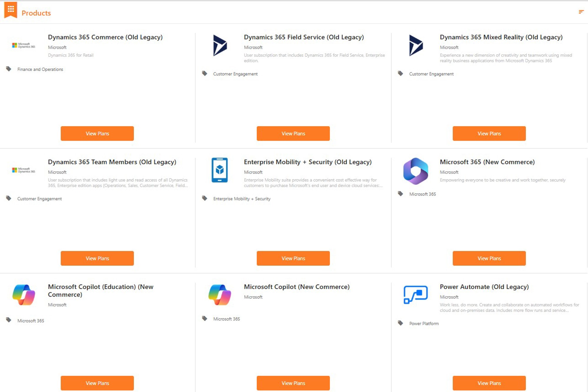588x392 pixels.
Task: Click the Products page heading
Action: pos(36,13)
